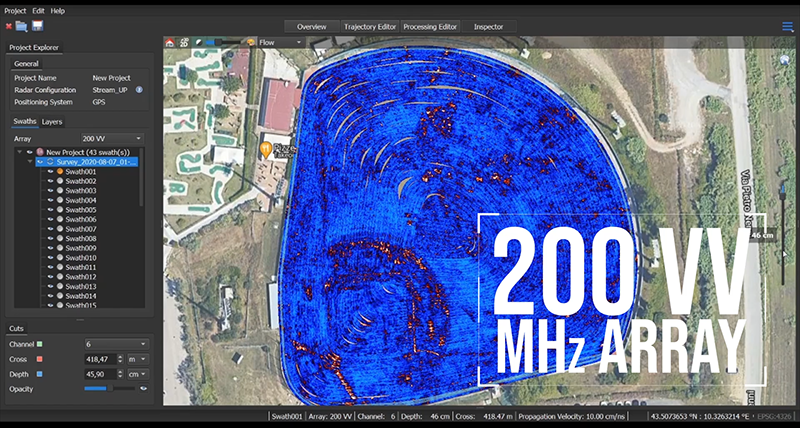This screenshot has width=800, height=428.
Task: Hide Swath006 using its eye icon
Action: [x=51, y=219]
